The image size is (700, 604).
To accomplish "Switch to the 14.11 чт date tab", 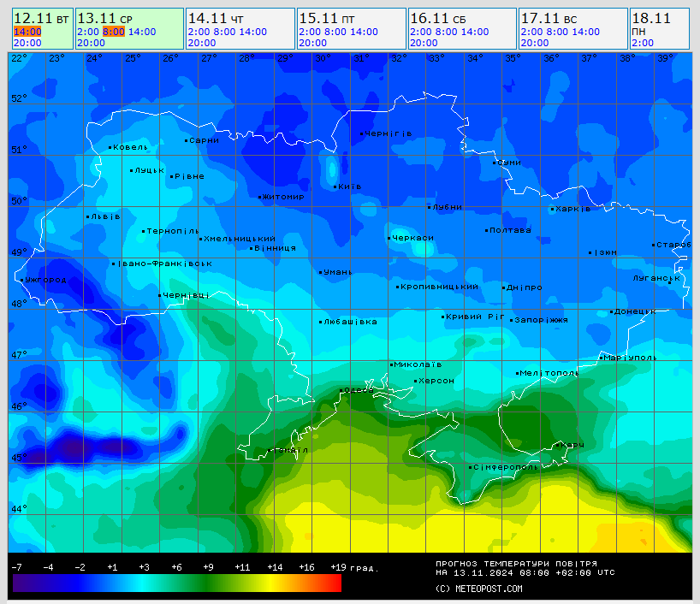I will 216,18.
